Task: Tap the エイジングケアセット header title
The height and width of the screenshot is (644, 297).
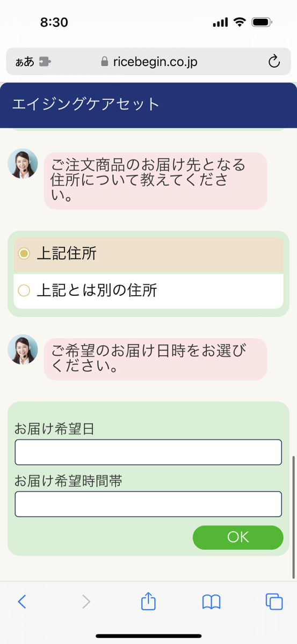Action: click(x=86, y=104)
